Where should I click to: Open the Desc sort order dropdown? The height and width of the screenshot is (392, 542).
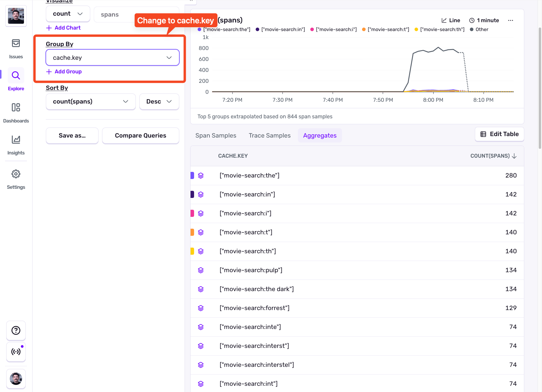(159, 101)
